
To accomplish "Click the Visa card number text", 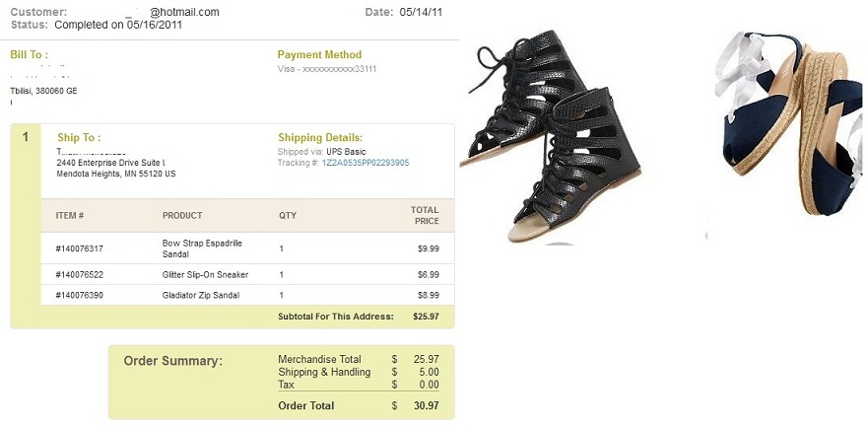I will coord(327,69).
